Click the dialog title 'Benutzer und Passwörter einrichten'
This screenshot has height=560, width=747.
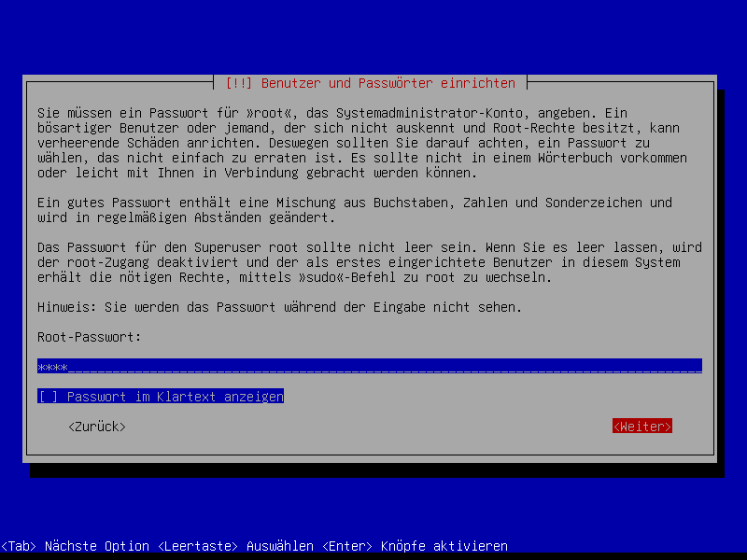coord(370,83)
